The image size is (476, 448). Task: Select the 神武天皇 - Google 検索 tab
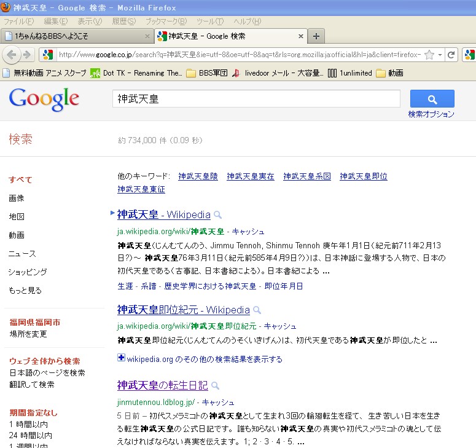[x=231, y=36]
